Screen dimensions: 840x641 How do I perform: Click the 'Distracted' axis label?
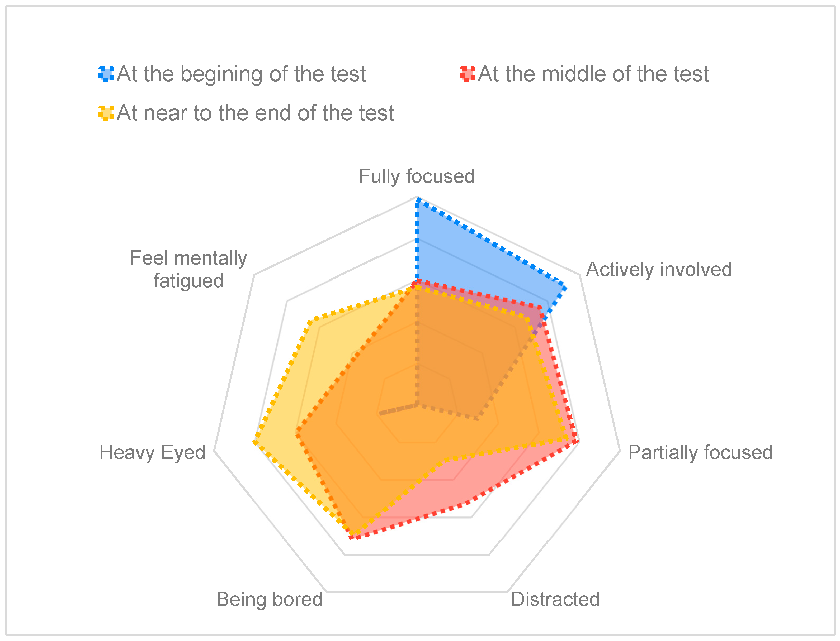(555, 599)
